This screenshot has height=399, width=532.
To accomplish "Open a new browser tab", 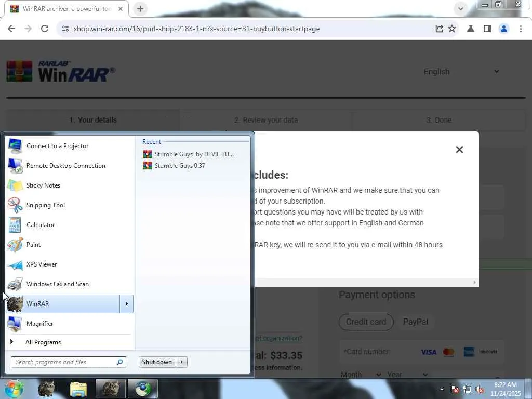I will [140, 9].
